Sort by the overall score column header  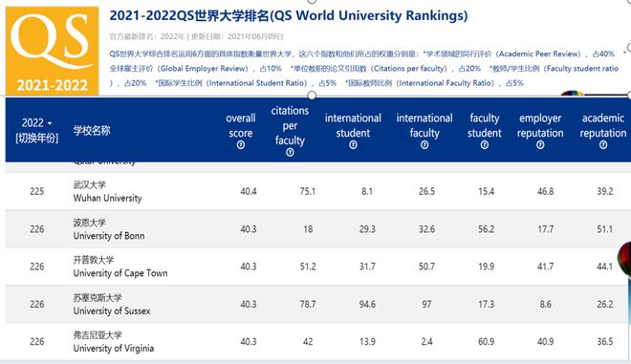(x=241, y=125)
